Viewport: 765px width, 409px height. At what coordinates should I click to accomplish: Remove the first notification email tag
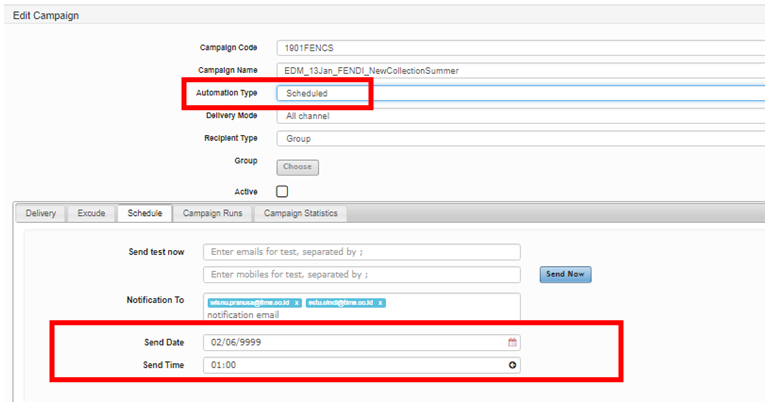(x=297, y=302)
